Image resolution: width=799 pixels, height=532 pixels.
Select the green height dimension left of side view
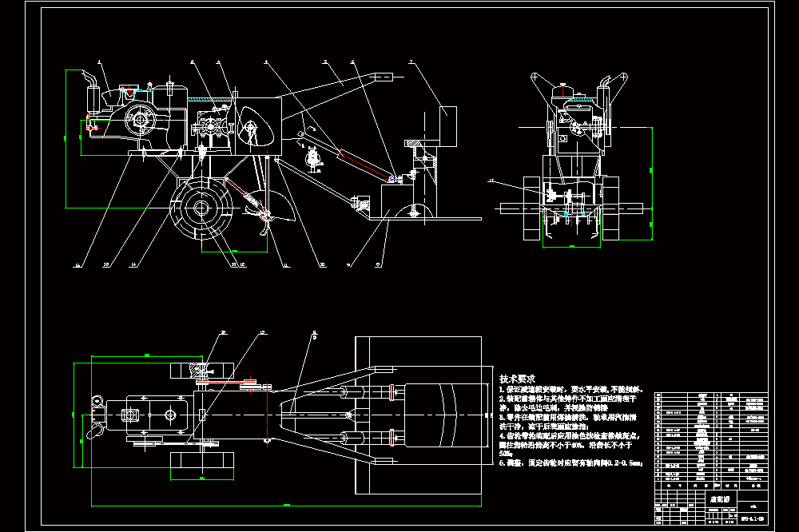(66, 139)
